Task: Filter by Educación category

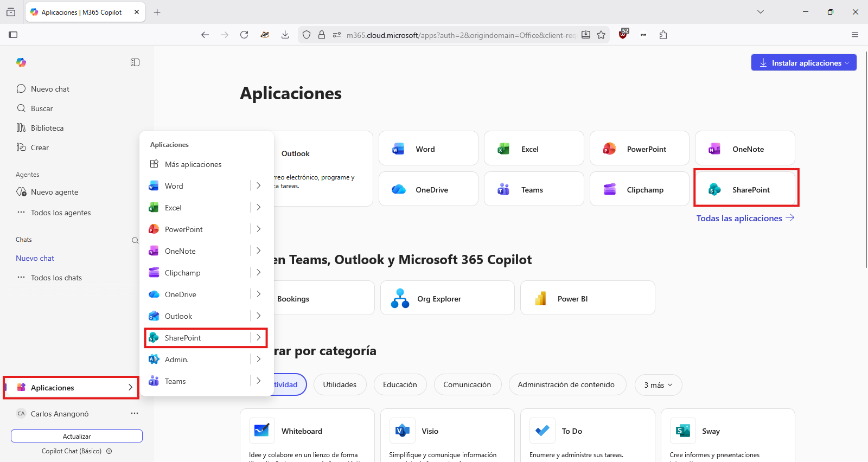Action: click(x=400, y=384)
